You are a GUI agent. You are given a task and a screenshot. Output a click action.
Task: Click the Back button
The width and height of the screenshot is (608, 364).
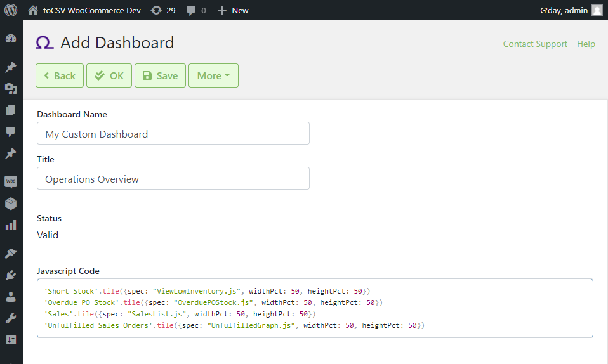[x=60, y=75]
